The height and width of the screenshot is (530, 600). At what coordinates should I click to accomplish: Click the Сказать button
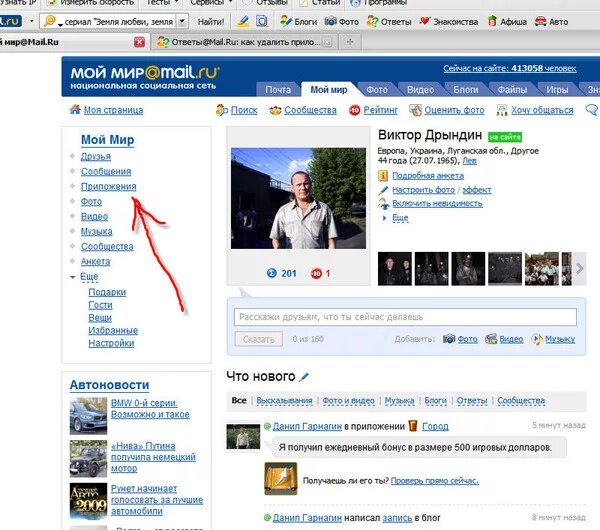259,339
